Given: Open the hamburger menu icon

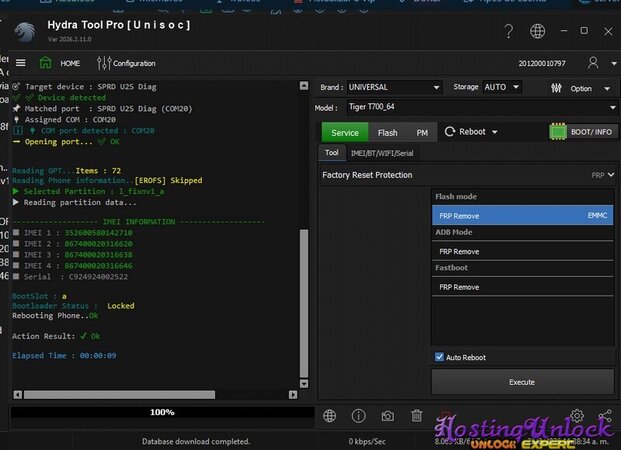Looking at the screenshot, I should click(x=20, y=63).
